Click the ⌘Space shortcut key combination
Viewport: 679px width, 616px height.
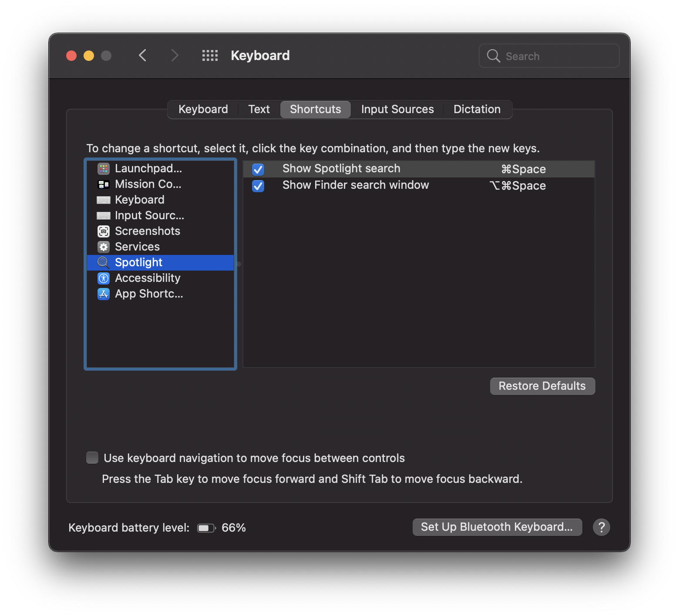point(523,169)
